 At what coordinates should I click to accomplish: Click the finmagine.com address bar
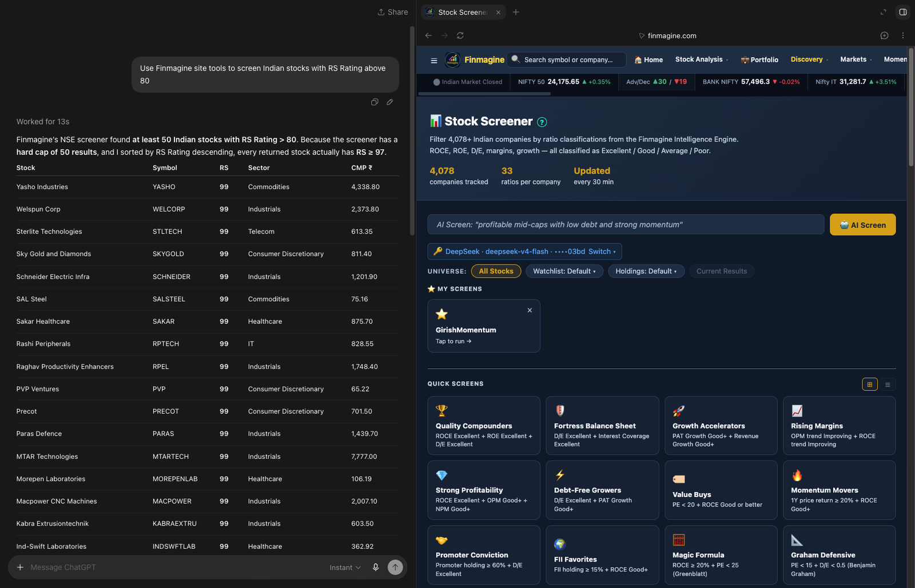(667, 35)
